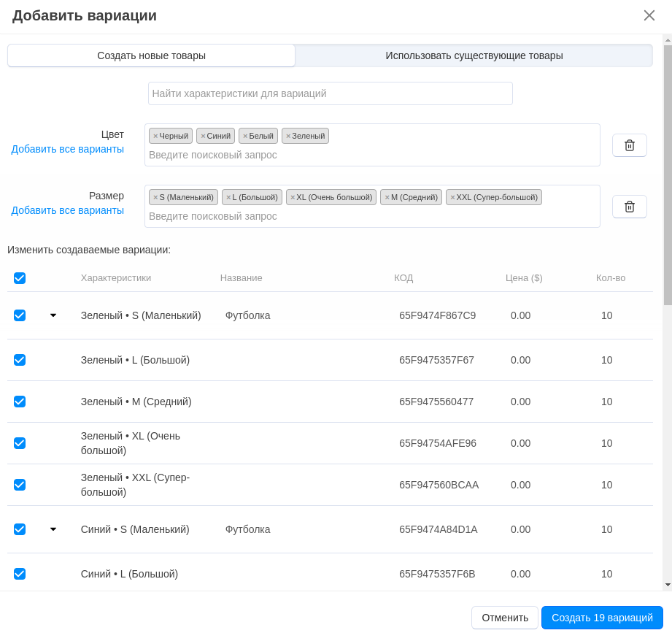
Task: Toggle the select-all variations checkbox in header
Action: 20,278
